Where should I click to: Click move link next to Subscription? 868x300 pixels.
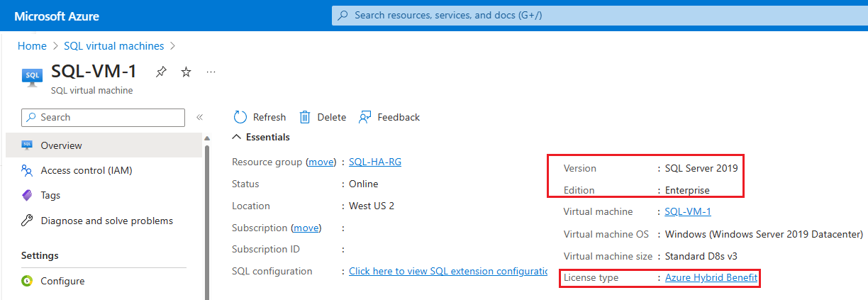pyautogui.click(x=306, y=228)
